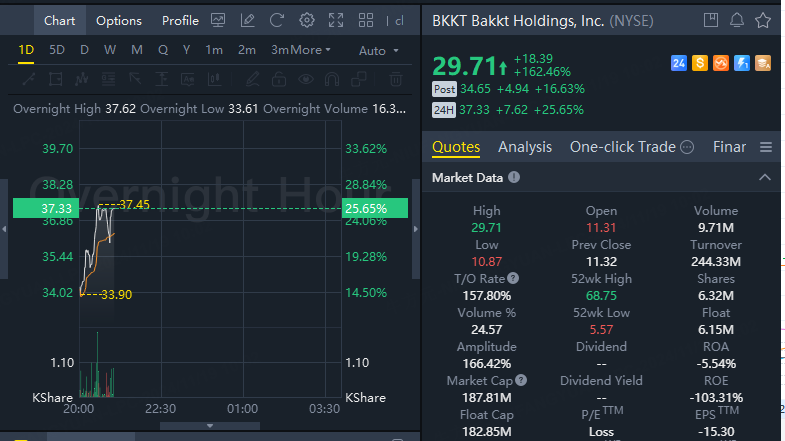Select the 1D timeframe
The width and height of the screenshot is (785, 441).
pos(26,50)
